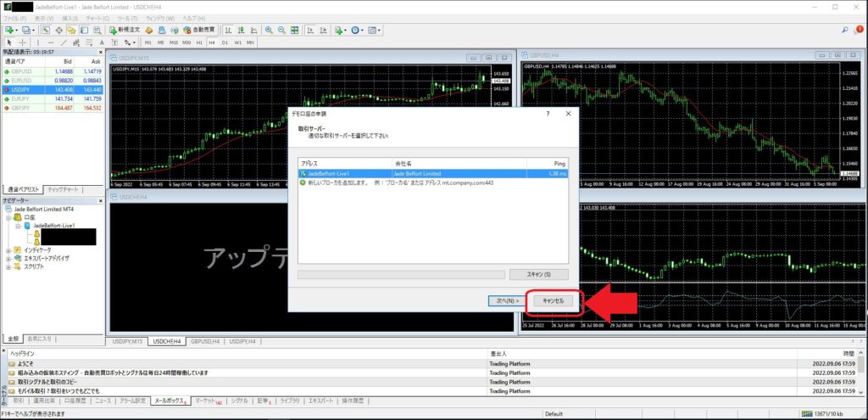
Task: Click the add new broker row
Action: [433, 182]
